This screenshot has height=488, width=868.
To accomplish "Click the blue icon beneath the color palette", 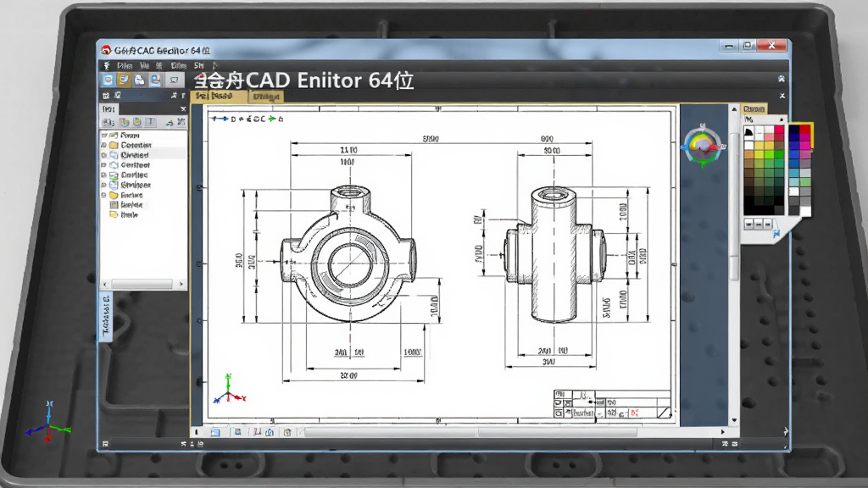I will click(x=776, y=234).
